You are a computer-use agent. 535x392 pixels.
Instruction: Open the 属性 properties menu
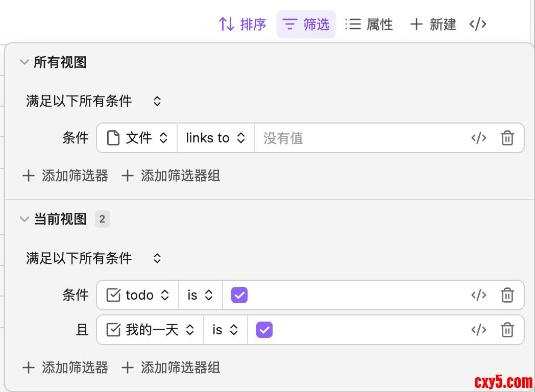coord(369,24)
